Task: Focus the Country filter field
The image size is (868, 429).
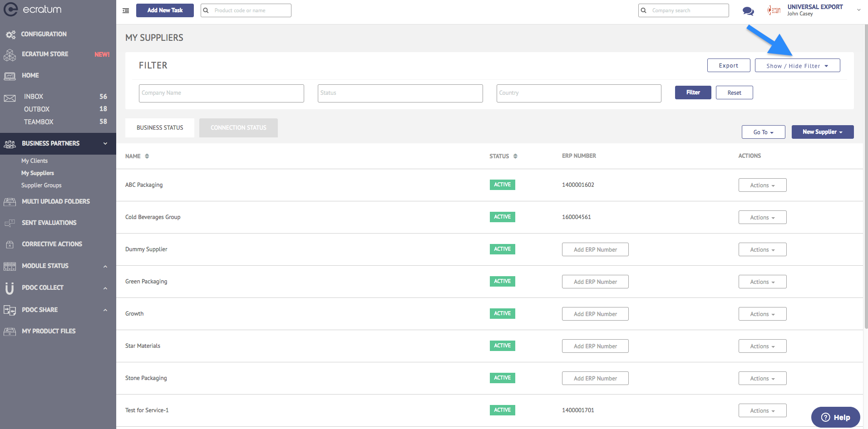Action: click(579, 93)
